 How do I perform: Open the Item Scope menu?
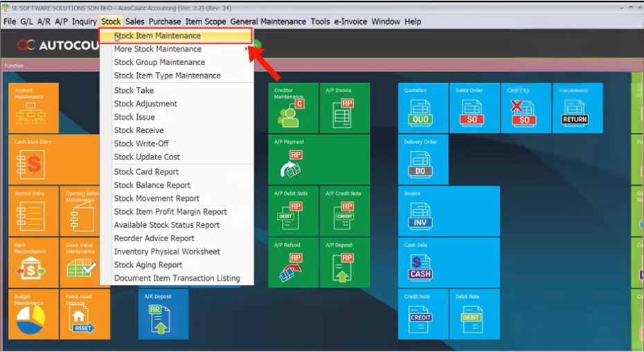(206, 21)
